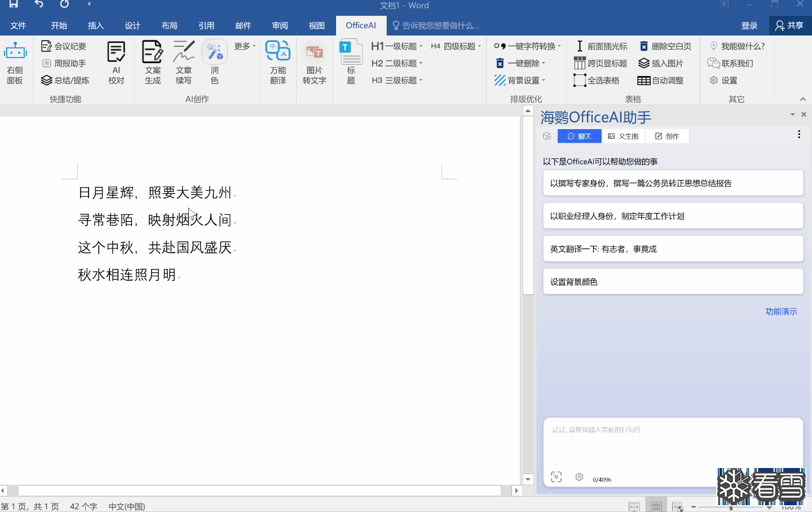This screenshot has height=512, width=812.
Task: Open the 万能翻译 tool
Action: [278, 62]
